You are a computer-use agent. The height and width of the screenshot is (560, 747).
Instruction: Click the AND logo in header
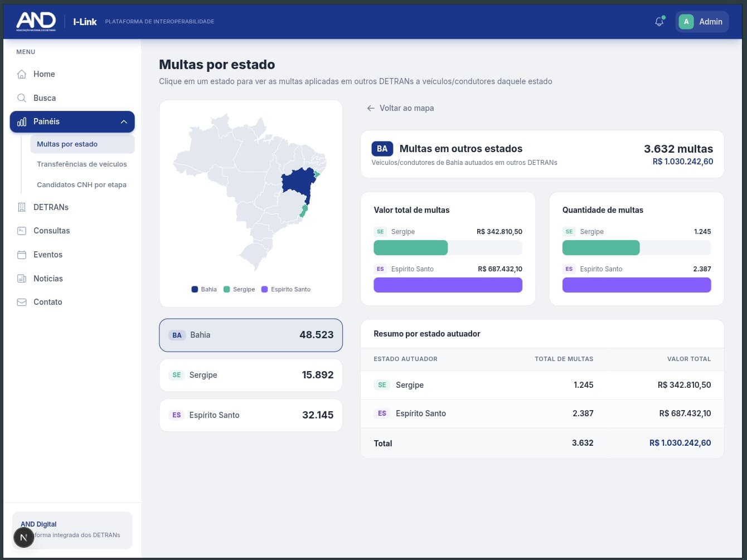(x=36, y=22)
